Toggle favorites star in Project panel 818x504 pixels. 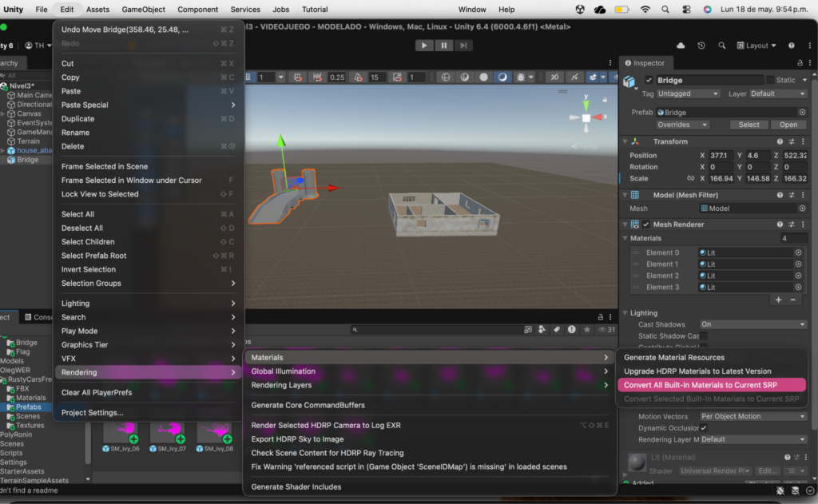pos(587,330)
